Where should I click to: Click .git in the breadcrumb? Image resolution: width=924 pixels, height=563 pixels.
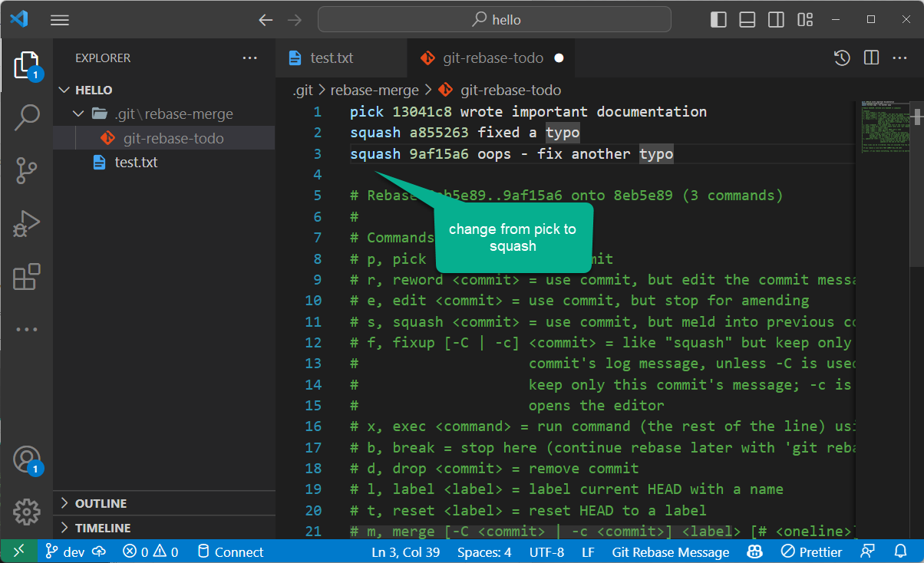(303, 90)
